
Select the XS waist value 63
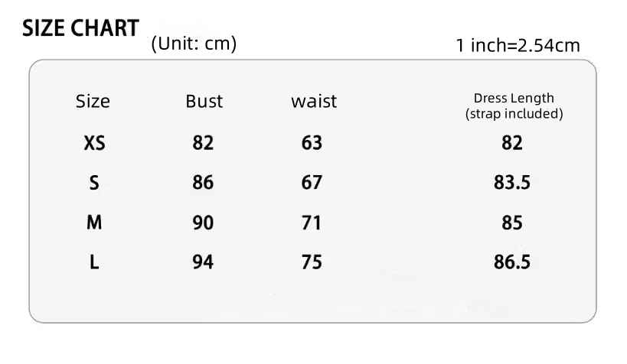[312, 143]
